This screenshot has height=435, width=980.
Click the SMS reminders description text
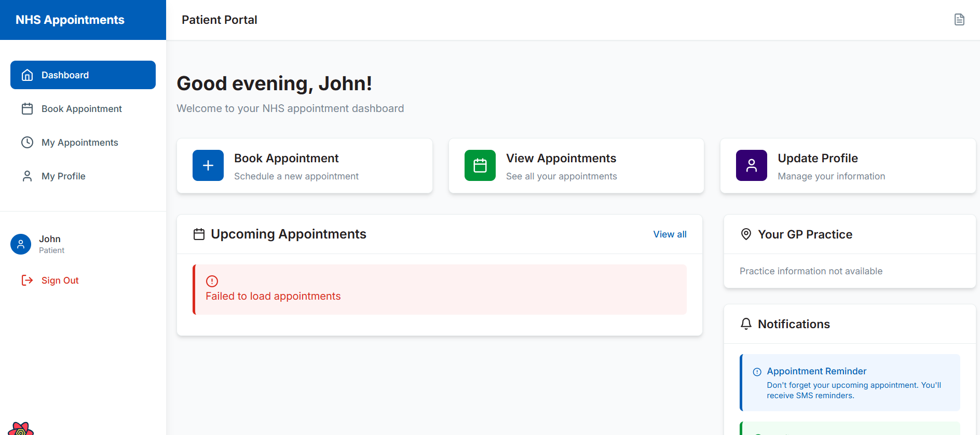tap(854, 390)
